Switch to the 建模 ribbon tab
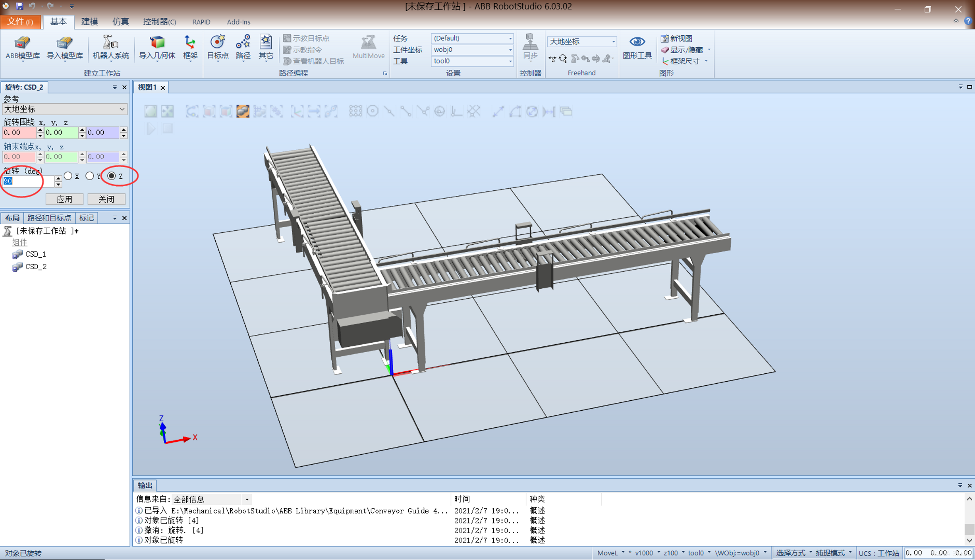This screenshot has width=975, height=560. pos(89,22)
